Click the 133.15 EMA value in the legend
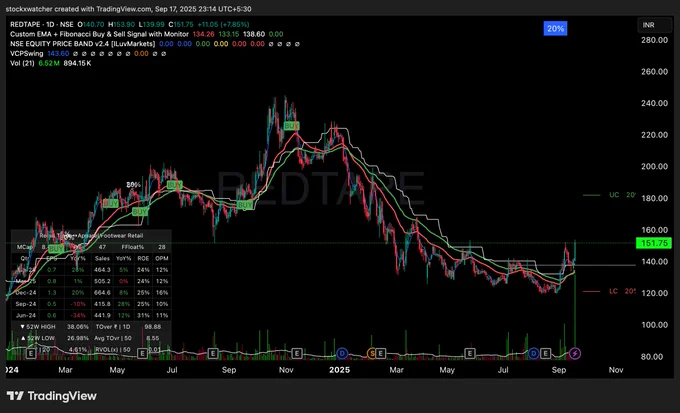Image resolution: width=680 pixels, height=413 pixels. point(229,34)
